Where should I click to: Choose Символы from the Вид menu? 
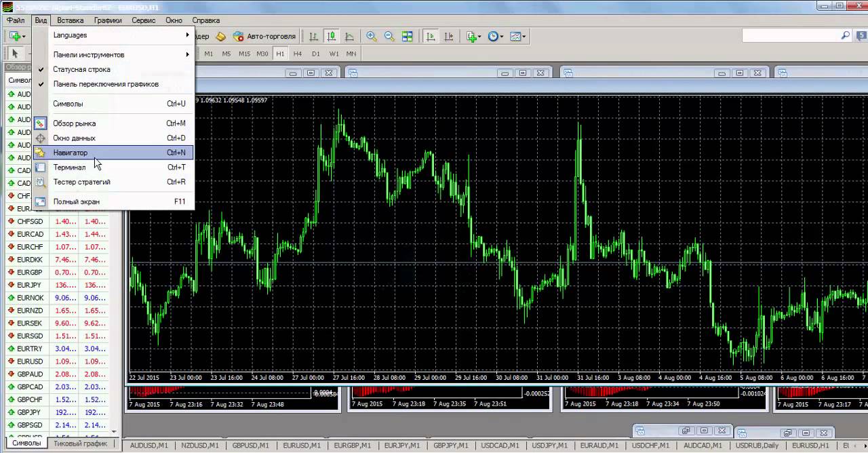point(114,104)
